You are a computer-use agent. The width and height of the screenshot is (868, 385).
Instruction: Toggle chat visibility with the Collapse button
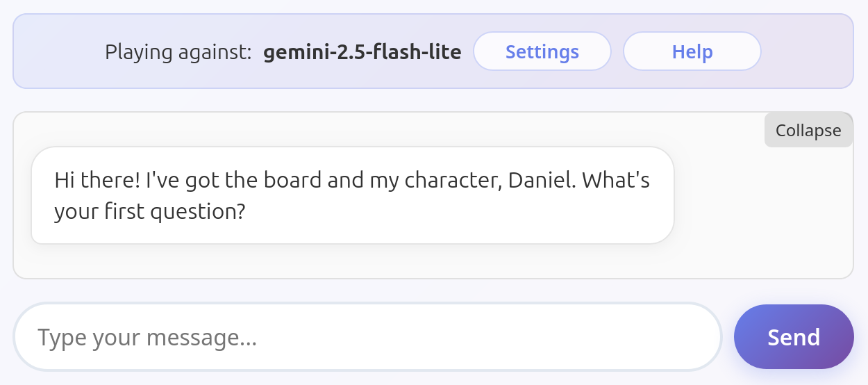(808, 130)
